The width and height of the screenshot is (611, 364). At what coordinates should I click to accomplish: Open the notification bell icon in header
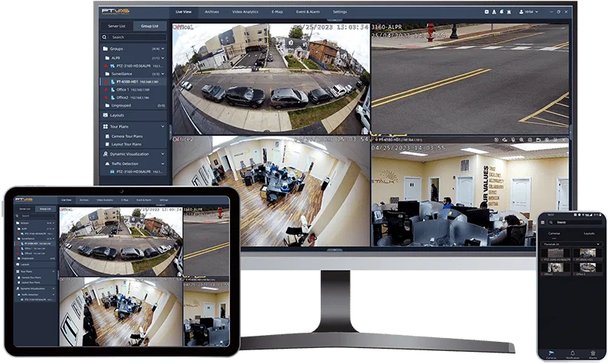(x=502, y=12)
